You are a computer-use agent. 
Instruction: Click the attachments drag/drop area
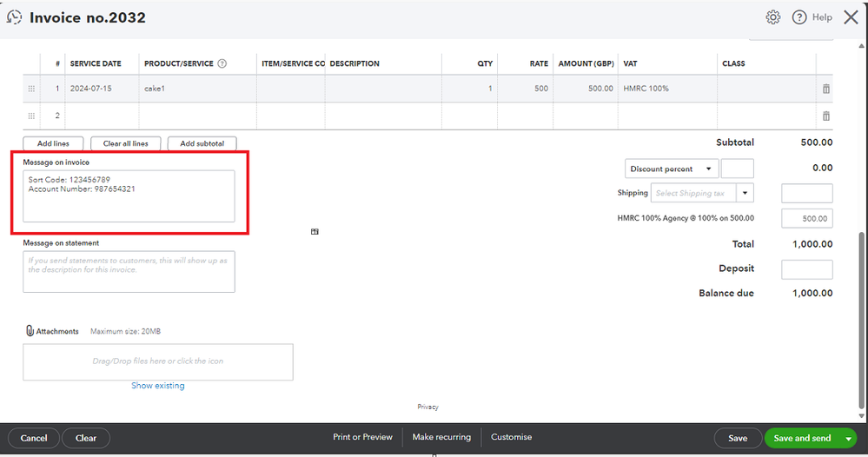pos(158,361)
